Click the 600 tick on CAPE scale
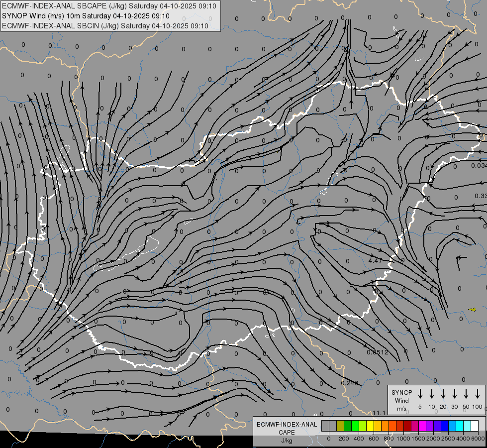 [374, 439]
